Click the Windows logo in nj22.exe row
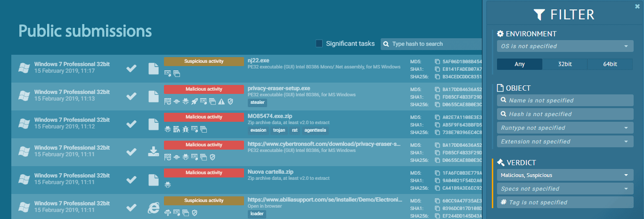644x219 pixels. (24, 68)
